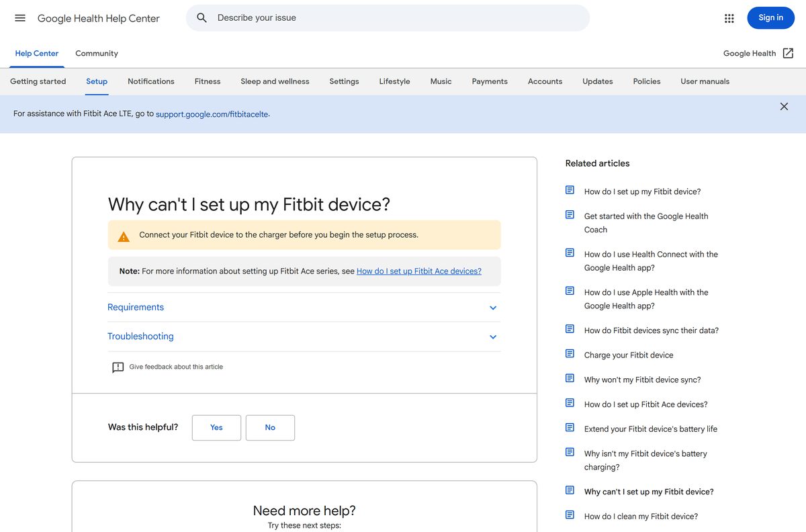
Task: Open 'How do I set up Fitbit Ace devices?' note link
Action: (x=419, y=271)
